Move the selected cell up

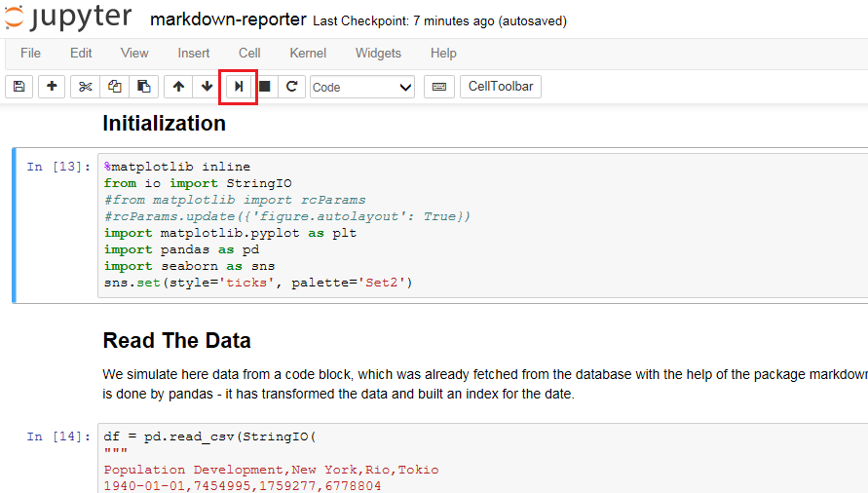click(178, 87)
